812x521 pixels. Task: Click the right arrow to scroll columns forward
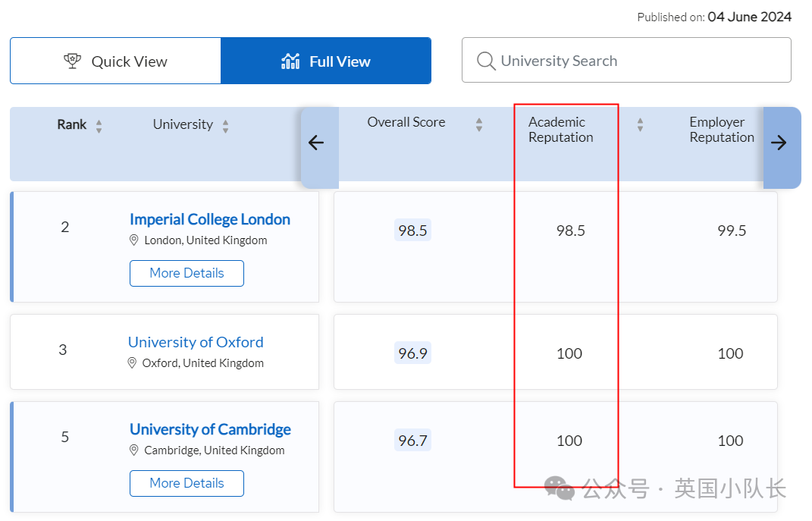pyautogui.click(x=779, y=143)
